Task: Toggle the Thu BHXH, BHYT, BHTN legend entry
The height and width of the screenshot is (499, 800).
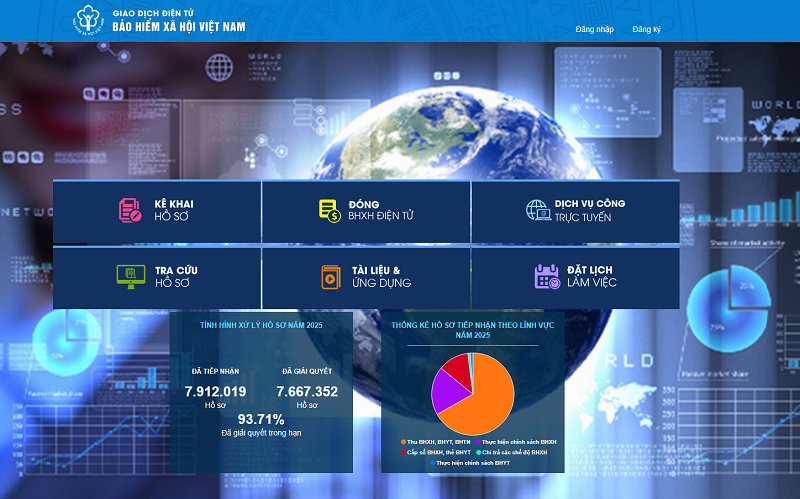Action: tap(437, 441)
